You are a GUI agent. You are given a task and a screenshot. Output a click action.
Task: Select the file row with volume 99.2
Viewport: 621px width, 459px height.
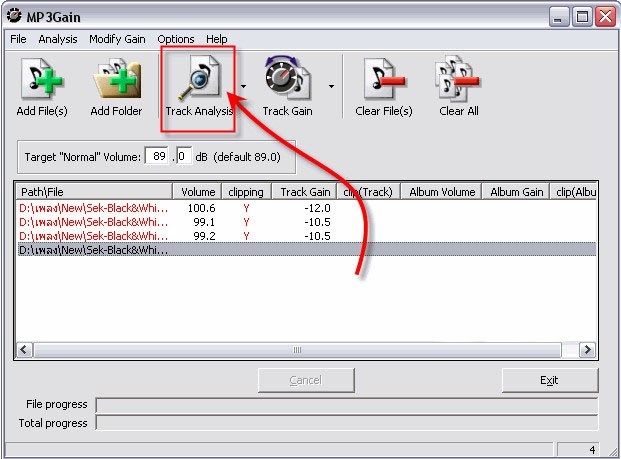(307, 236)
